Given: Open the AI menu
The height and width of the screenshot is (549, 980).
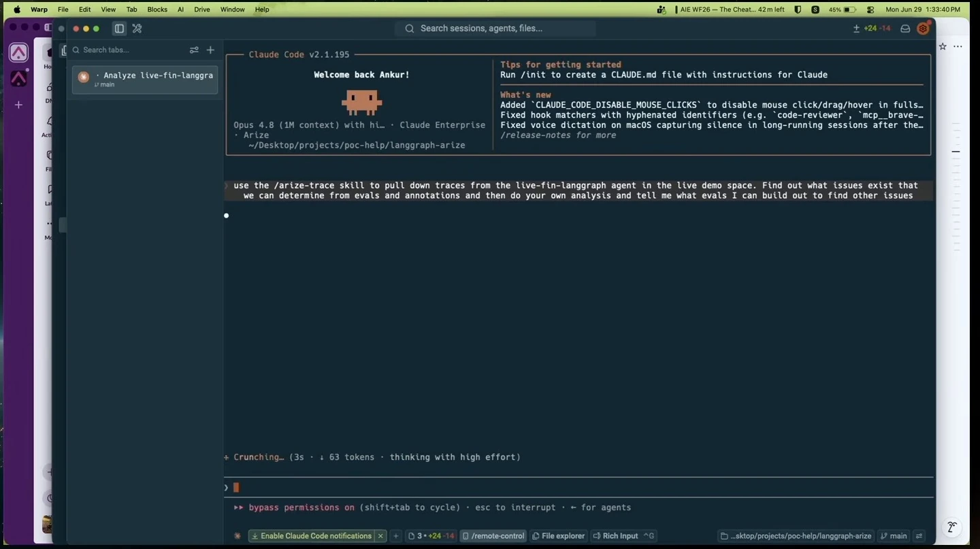Looking at the screenshot, I should [x=180, y=10].
